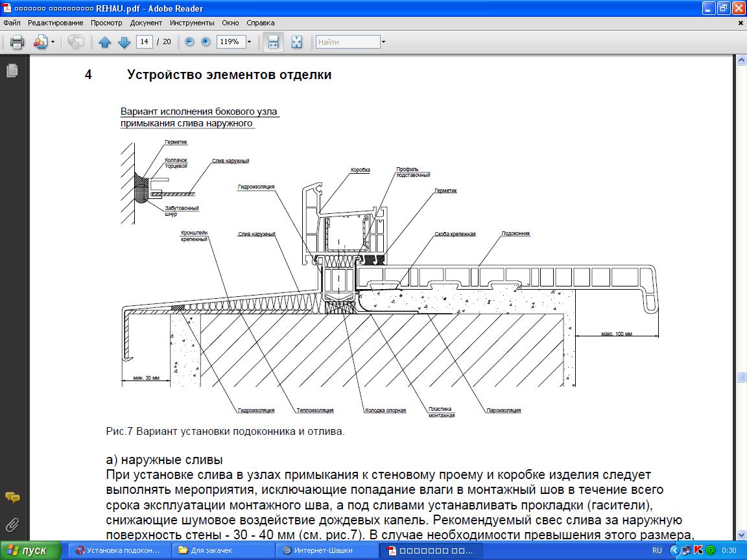This screenshot has height=560, width=747.
Task: Click the Adobe Reader PDF icon in title bar
Action: [6, 8]
